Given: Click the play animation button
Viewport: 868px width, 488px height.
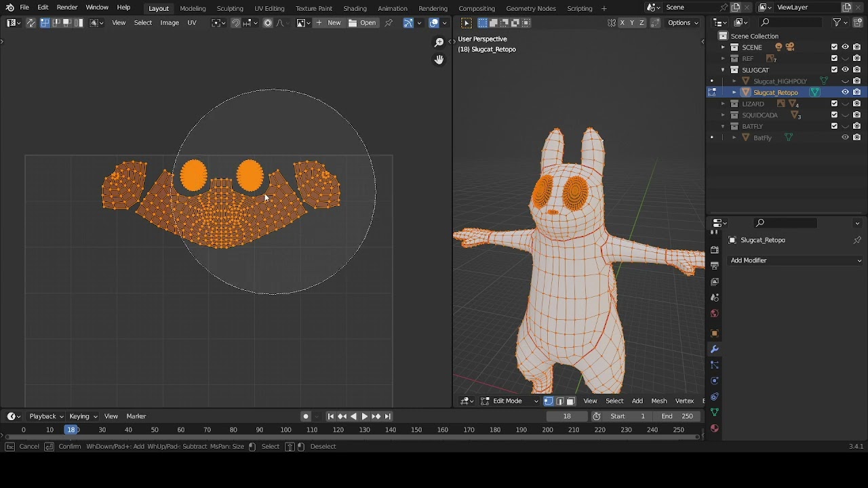Looking at the screenshot, I should click(364, 416).
